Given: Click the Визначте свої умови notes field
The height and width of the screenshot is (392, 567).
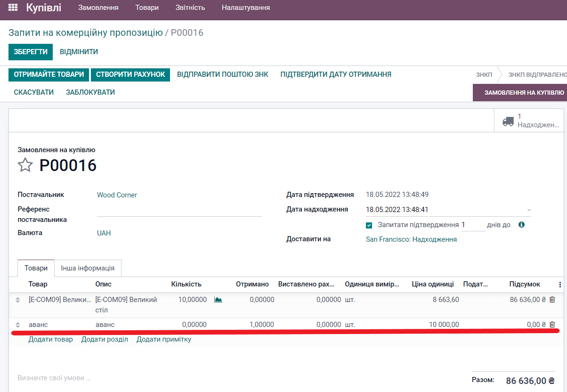Looking at the screenshot, I should (53, 377).
